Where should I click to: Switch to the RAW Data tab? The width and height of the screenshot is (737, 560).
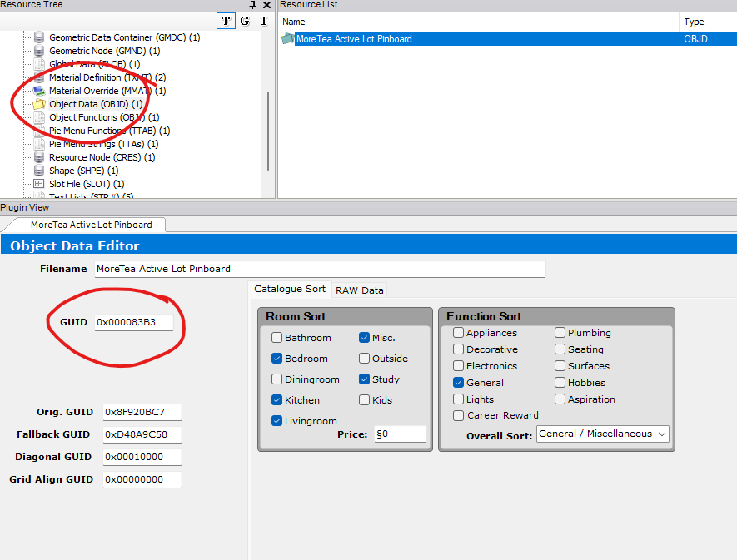tap(359, 290)
